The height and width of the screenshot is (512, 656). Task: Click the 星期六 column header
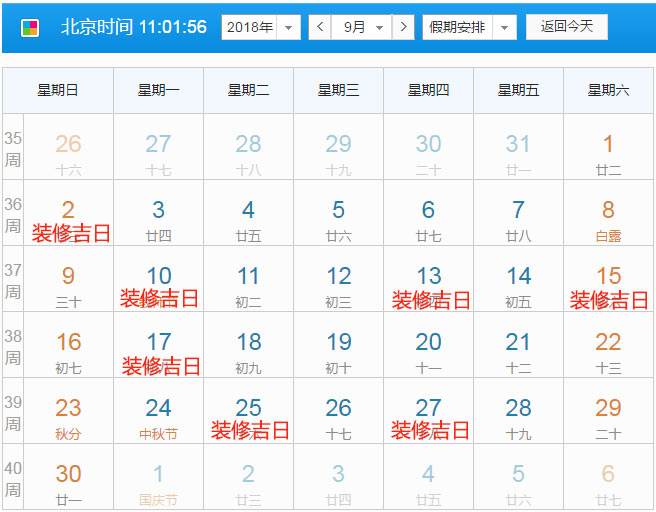tap(608, 91)
